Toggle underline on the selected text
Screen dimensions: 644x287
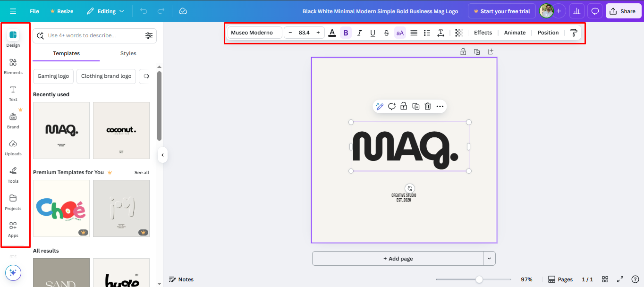373,33
